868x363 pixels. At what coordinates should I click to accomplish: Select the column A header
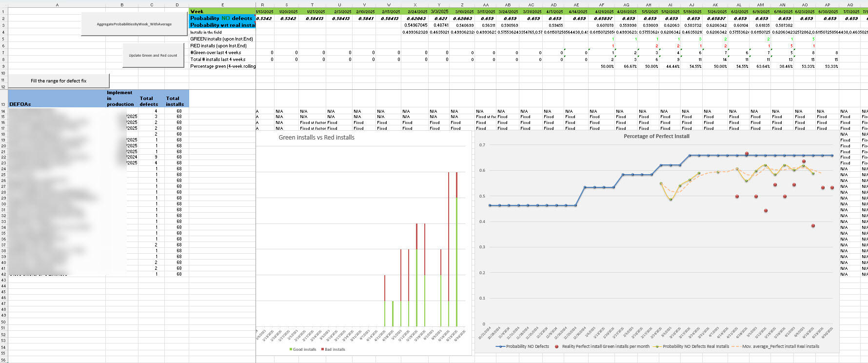57,5
